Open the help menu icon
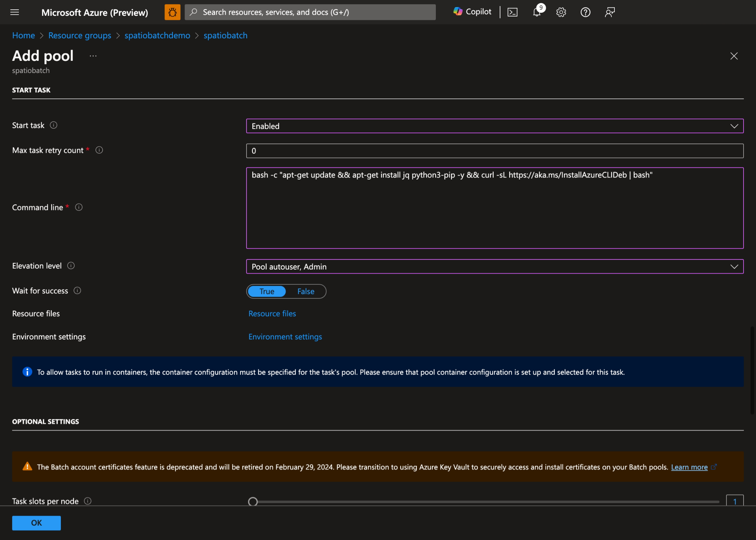Screen dimensions: 756x540 coord(585,12)
